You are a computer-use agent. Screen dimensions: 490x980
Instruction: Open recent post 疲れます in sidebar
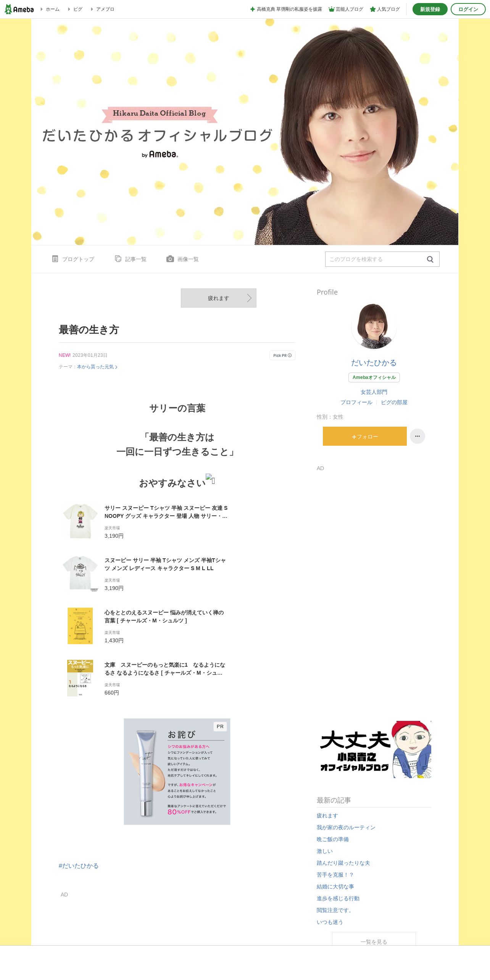pyautogui.click(x=327, y=816)
